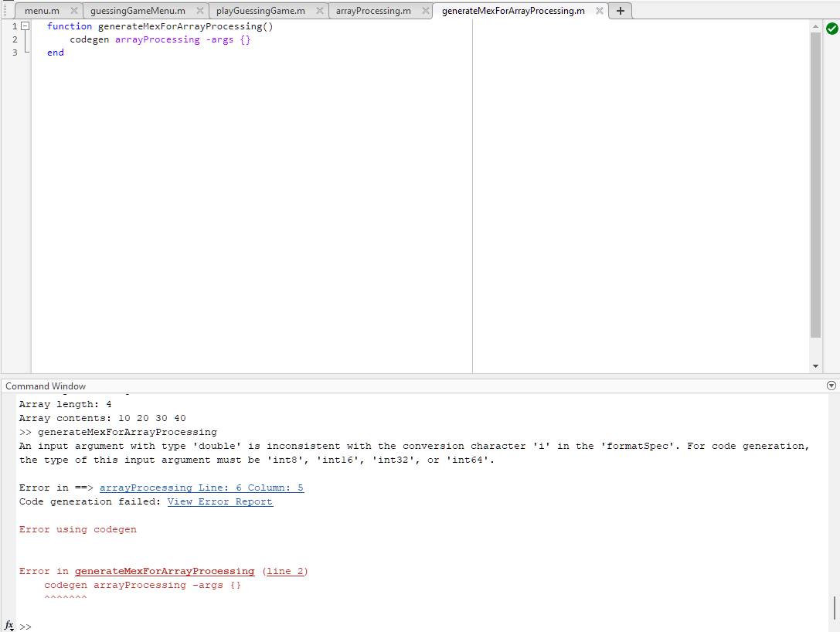
Task: Click 'Error using codegen' text
Action: [78, 530]
